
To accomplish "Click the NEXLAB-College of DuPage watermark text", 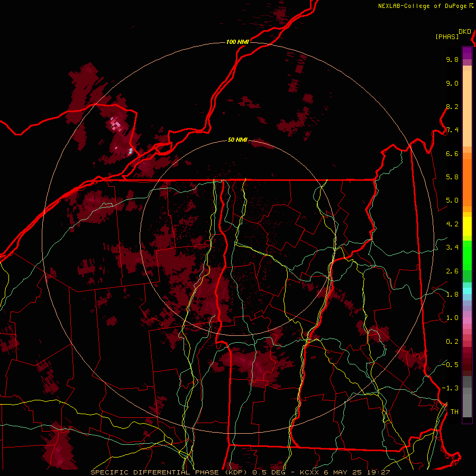I will point(422,6).
